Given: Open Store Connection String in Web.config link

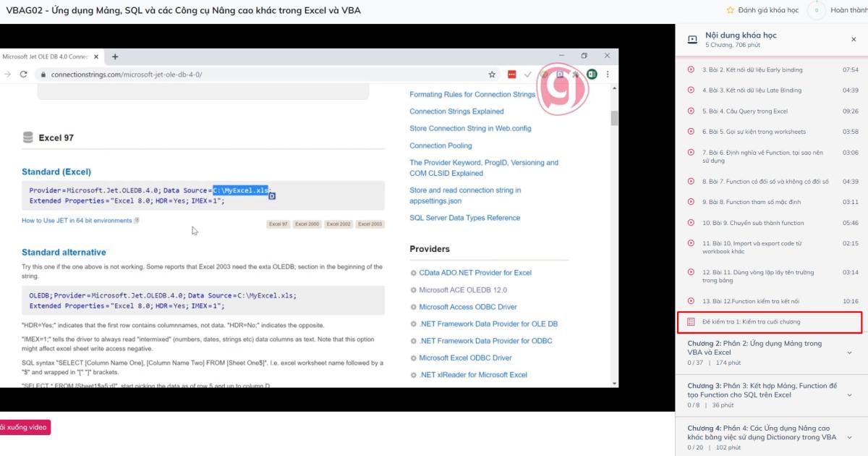Looking at the screenshot, I should 470,128.
